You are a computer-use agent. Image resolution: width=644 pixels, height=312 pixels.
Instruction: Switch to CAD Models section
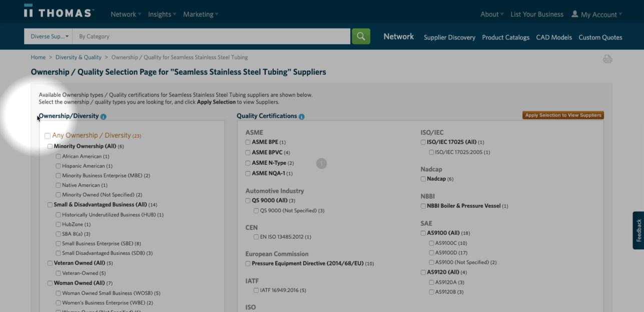point(554,38)
